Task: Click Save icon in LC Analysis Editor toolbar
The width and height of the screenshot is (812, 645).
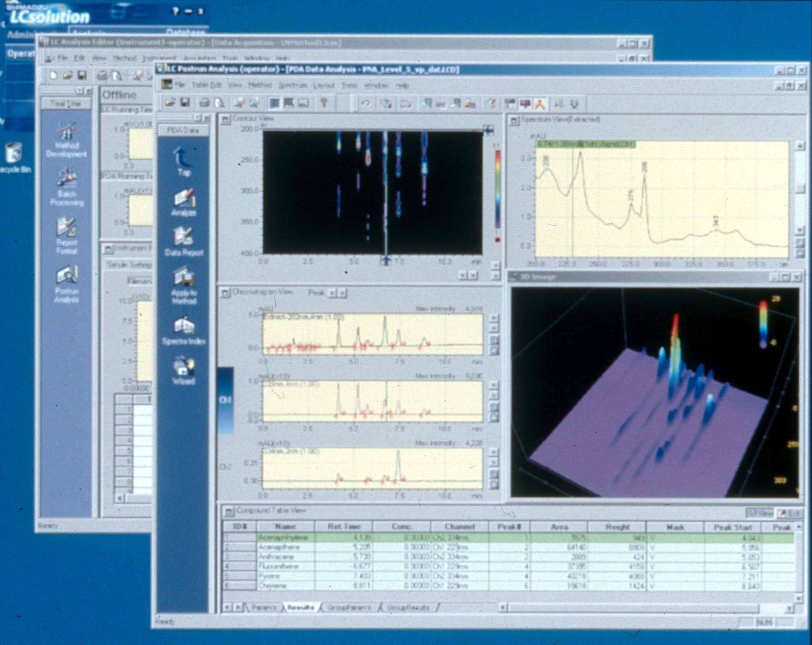Action: pyautogui.click(x=82, y=75)
